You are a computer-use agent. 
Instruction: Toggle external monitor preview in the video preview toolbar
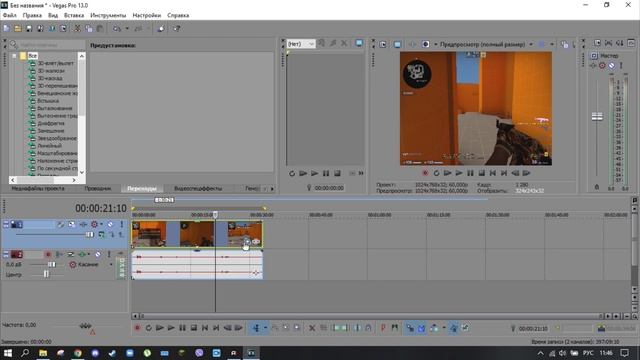tap(397, 44)
